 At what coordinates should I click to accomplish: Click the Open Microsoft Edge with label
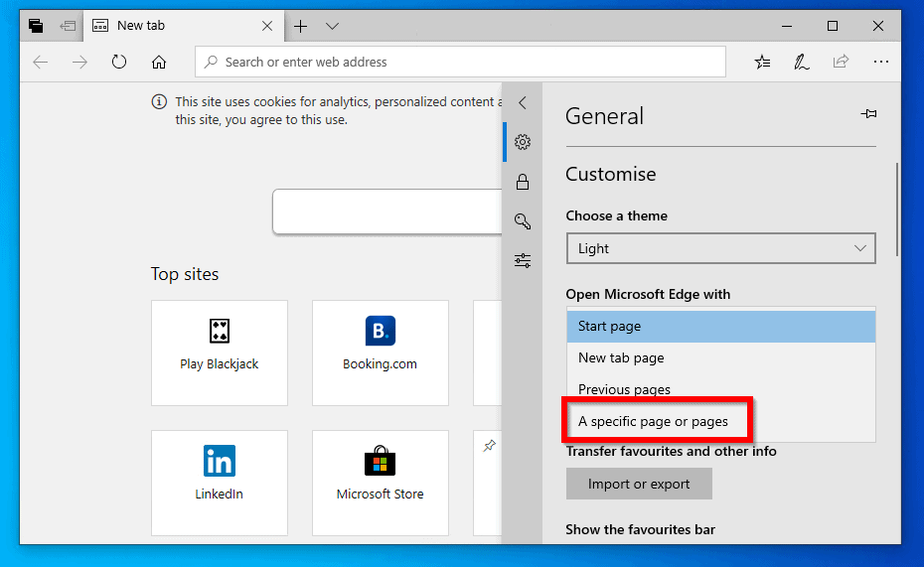(648, 294)
